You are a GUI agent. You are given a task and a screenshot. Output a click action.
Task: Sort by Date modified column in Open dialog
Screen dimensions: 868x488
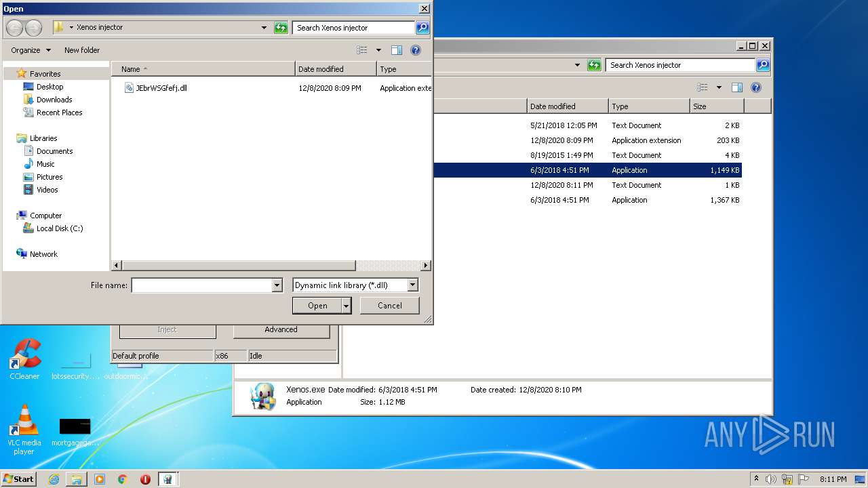[336, 69]
